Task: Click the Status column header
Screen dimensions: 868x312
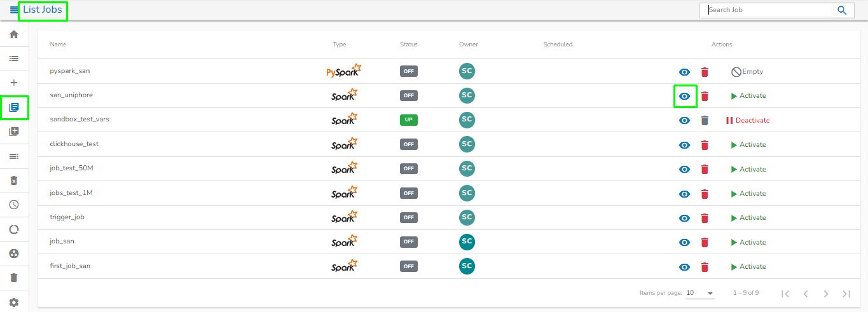Action: [409, 44]
